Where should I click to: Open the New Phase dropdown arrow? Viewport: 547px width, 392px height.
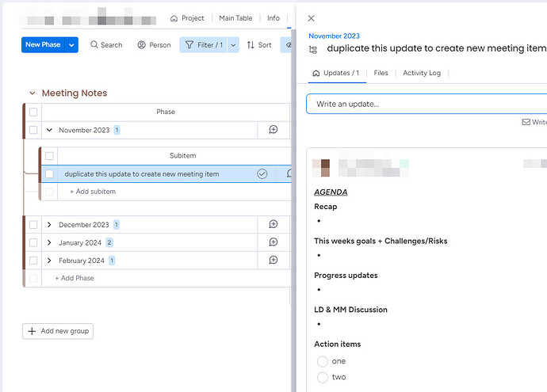click(x=71, y=45)
